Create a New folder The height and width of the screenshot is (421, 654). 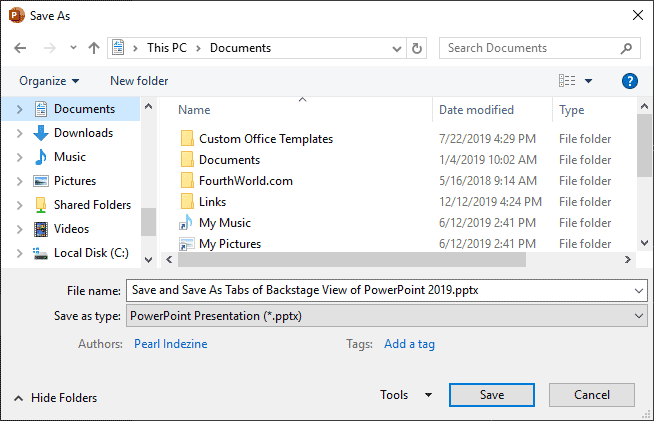click(x=139, y=81)
